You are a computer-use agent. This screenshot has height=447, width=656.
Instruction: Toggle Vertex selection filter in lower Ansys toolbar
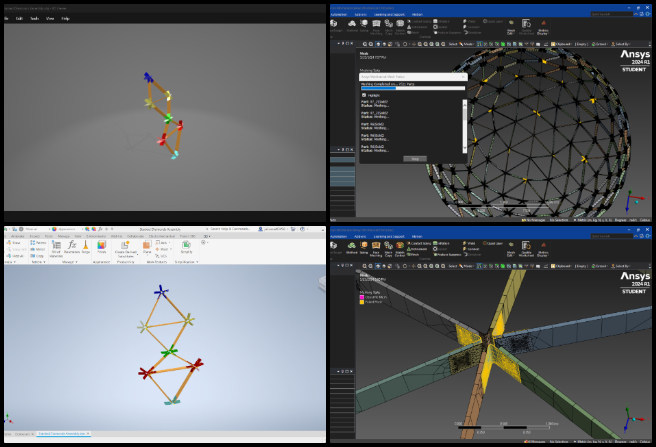pyautogui.click(x=486, y=266)
